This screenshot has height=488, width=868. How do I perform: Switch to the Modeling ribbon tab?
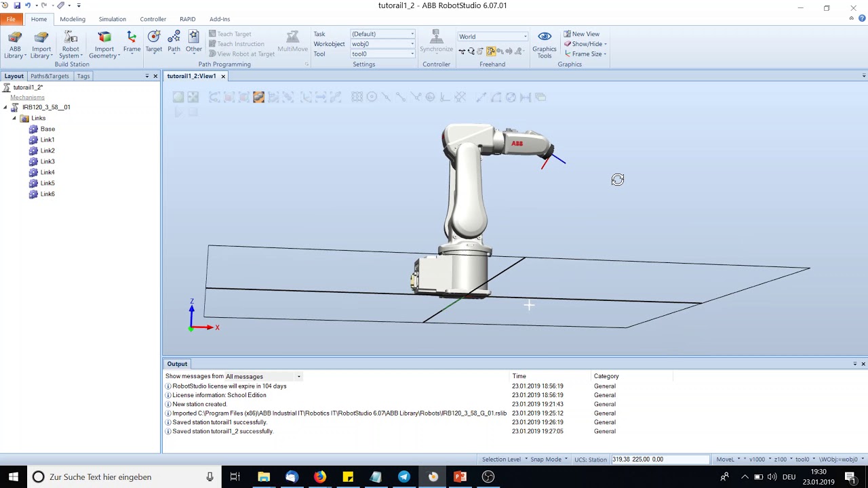[x=73, y=19]
